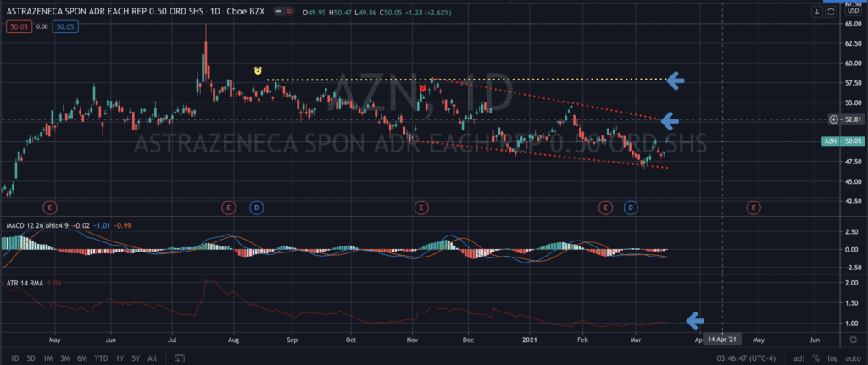Open the dividend D marker in March 2021

click(x=631, y=207)
